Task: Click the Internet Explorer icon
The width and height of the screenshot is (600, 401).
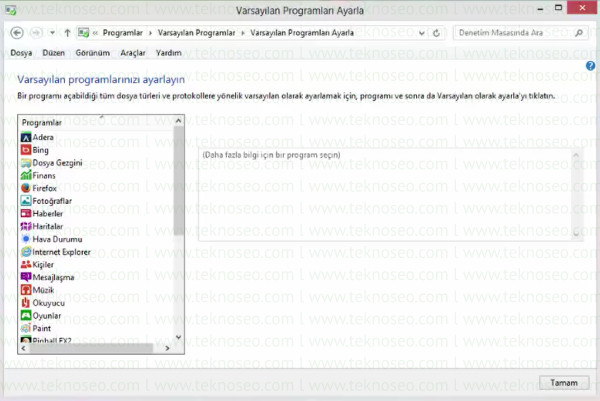Action: [26, 252]
